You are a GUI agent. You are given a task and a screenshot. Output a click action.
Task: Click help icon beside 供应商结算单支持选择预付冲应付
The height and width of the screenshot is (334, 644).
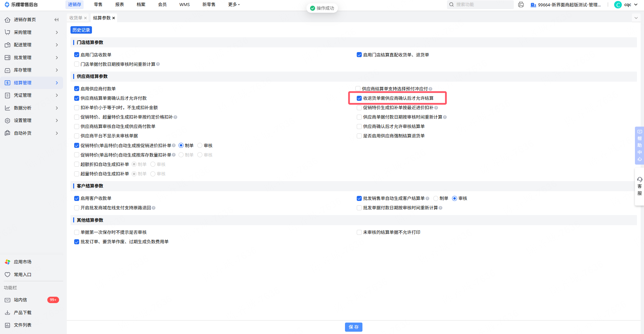point(431,89)
